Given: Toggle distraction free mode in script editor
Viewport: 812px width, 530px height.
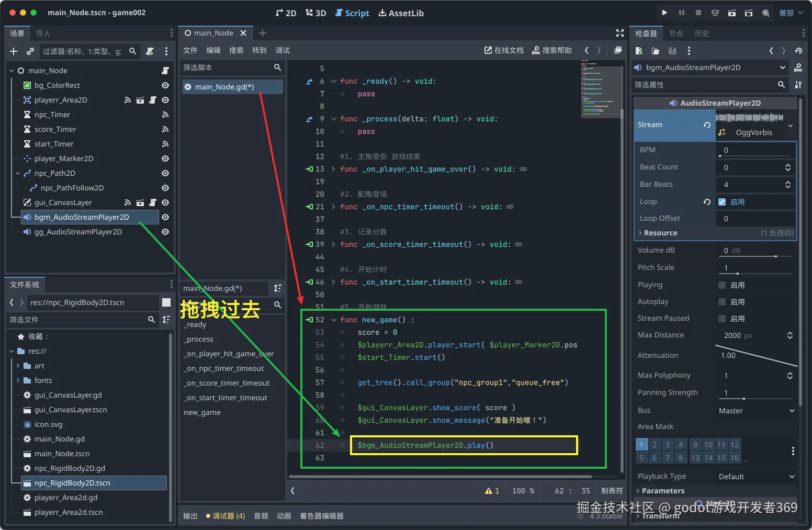Looking at the screenshot, I should 620,33.
